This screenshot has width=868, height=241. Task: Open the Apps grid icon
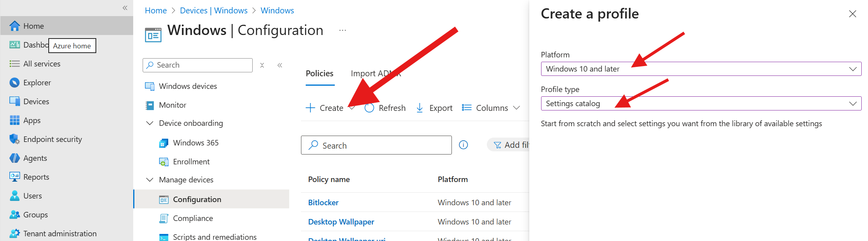point(15,120)
